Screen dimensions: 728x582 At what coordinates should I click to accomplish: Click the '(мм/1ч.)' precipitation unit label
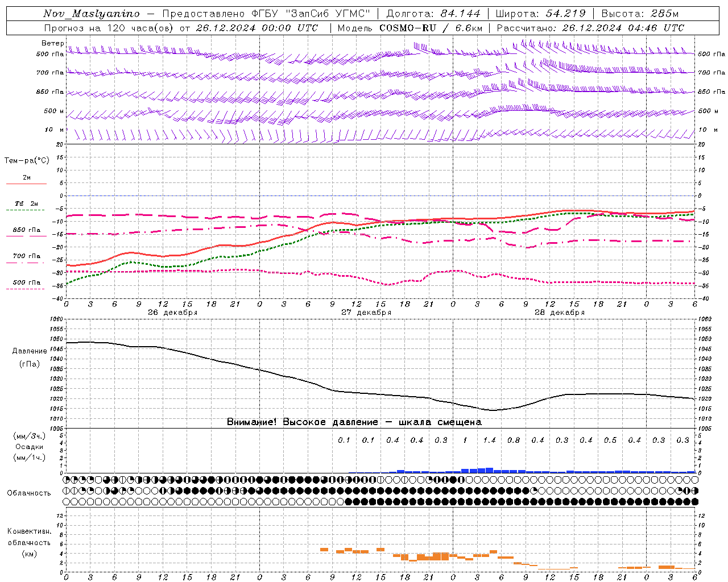pyautogui.click(x=30, y=458)
